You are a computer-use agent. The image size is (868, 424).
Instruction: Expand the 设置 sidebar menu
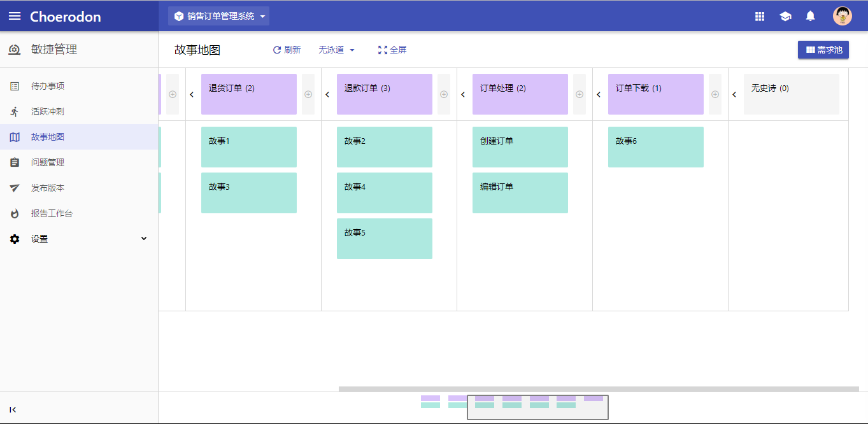79,239
